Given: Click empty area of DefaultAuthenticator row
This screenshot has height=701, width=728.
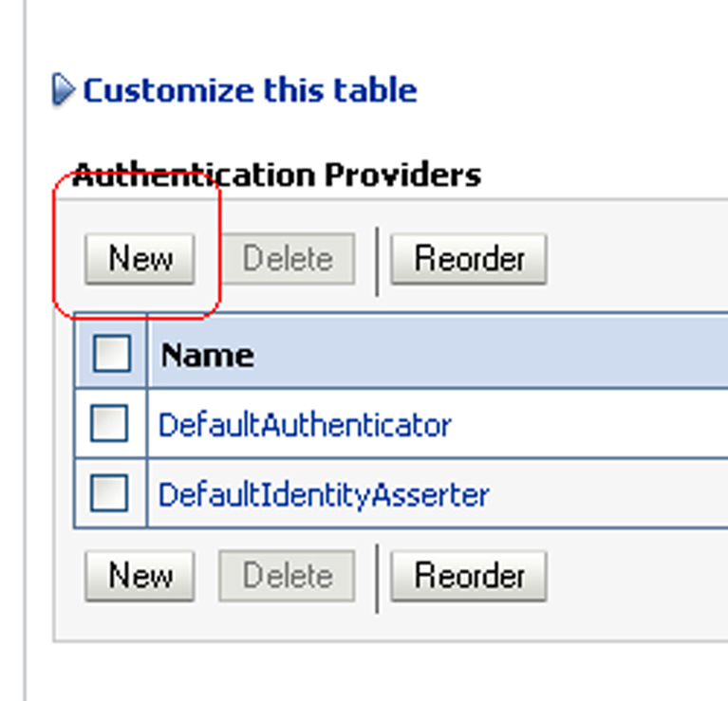Looking at the screenshot, I should coord(589,424).
